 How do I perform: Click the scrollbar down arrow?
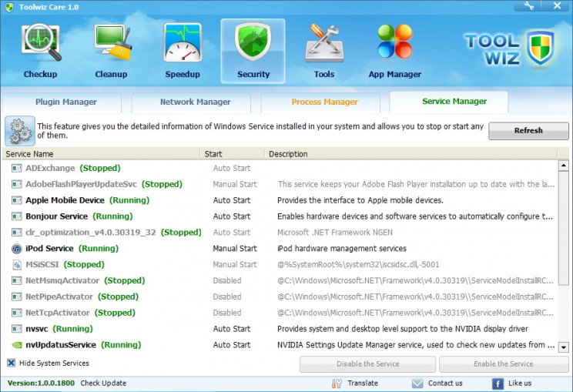(564, 347)
